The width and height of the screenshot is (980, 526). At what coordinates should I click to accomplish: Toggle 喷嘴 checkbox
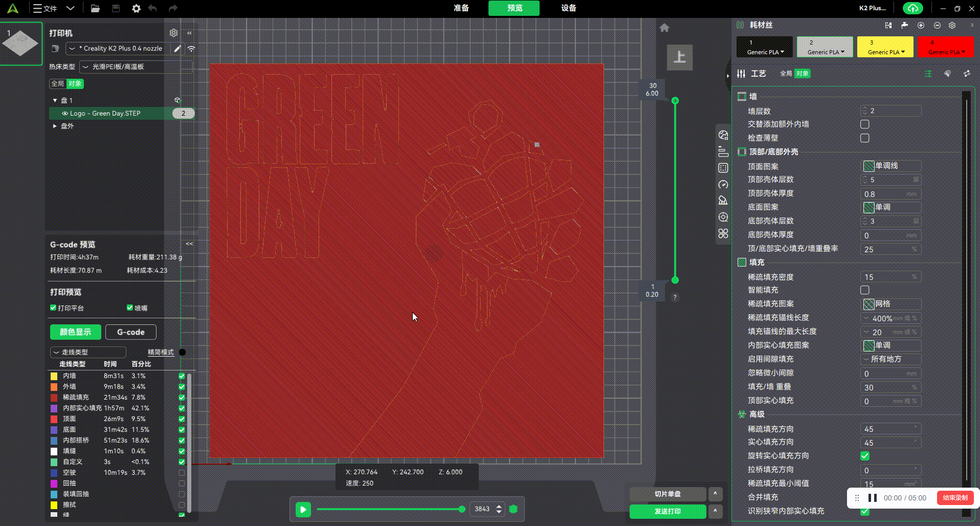(130, 308)
